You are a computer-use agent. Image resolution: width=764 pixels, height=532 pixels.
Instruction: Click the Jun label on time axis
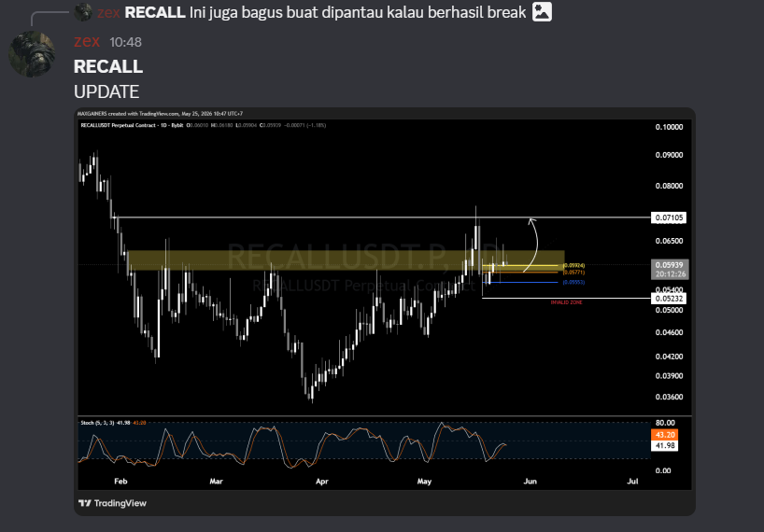(x=530, y=481)
